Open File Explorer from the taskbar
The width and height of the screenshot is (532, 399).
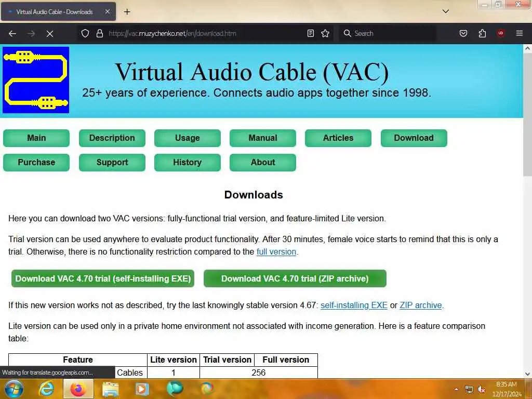pos(110,389)
